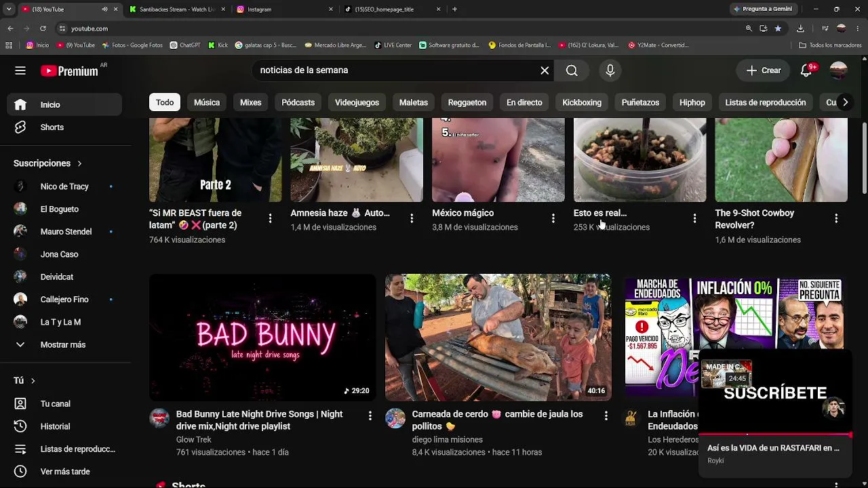Open the Inicio sidebar item
This screenshot has height=488, width=868.
pyautogui.click(x=64, y=105)
